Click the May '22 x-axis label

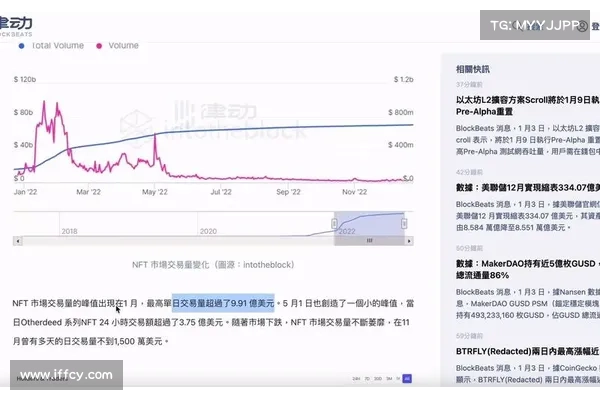click(x=155, y=192)
